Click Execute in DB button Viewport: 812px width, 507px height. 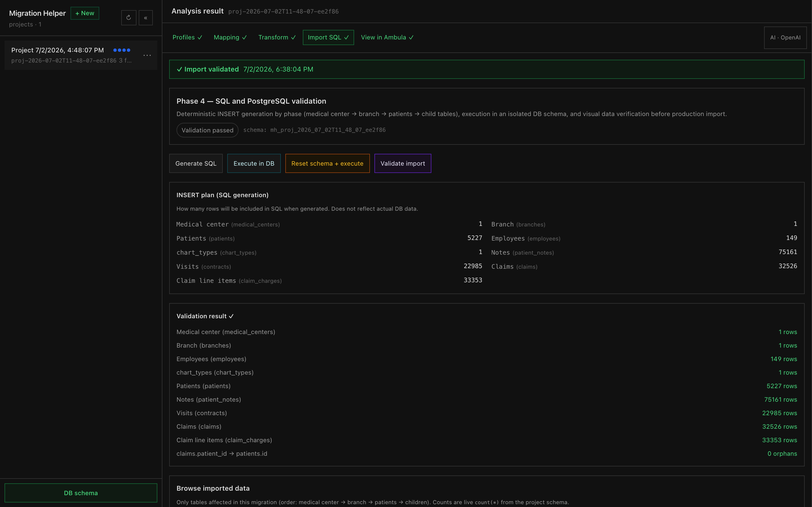[254, 163]
